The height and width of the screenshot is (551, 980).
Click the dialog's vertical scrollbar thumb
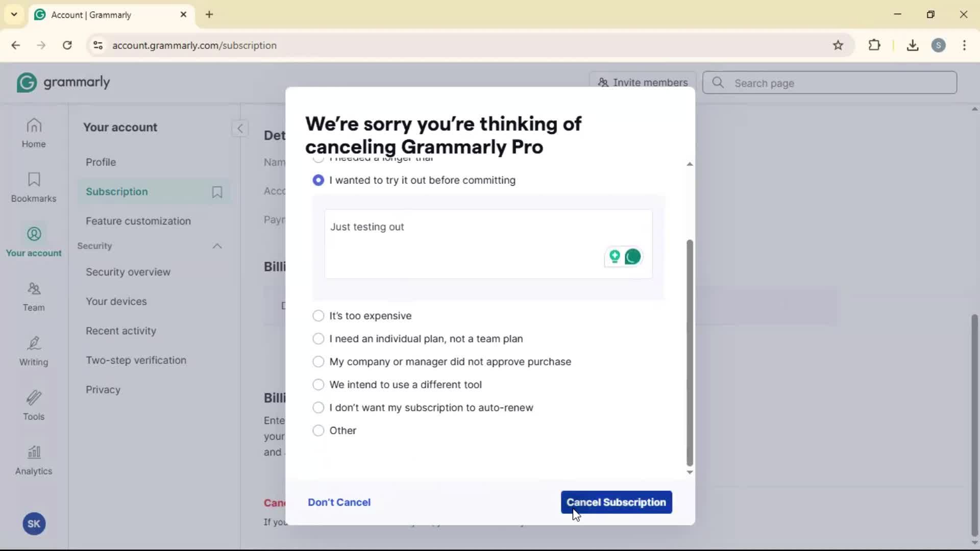tap(690, 352)
